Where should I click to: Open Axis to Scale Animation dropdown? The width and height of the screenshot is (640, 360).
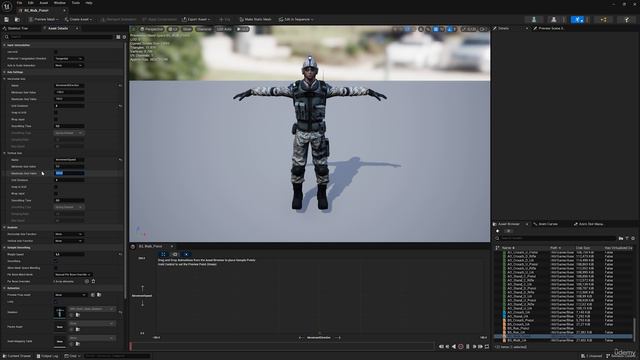click(x=69, y=65)
